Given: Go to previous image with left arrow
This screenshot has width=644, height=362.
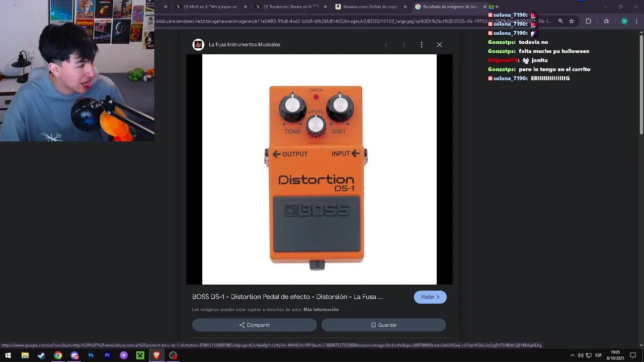Looking at the screenshot, I should click(386, 45).
